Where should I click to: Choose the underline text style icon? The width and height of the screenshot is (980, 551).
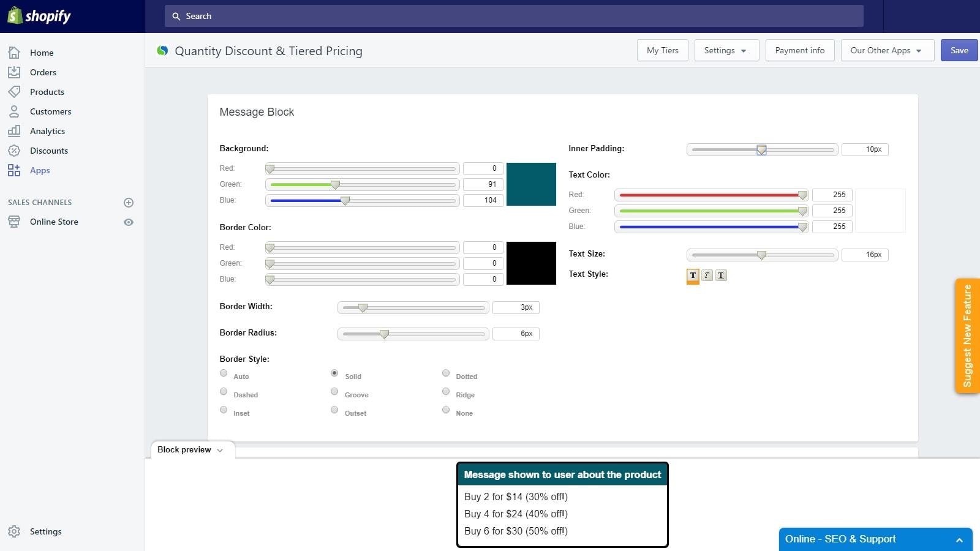[x=721, y=275]
